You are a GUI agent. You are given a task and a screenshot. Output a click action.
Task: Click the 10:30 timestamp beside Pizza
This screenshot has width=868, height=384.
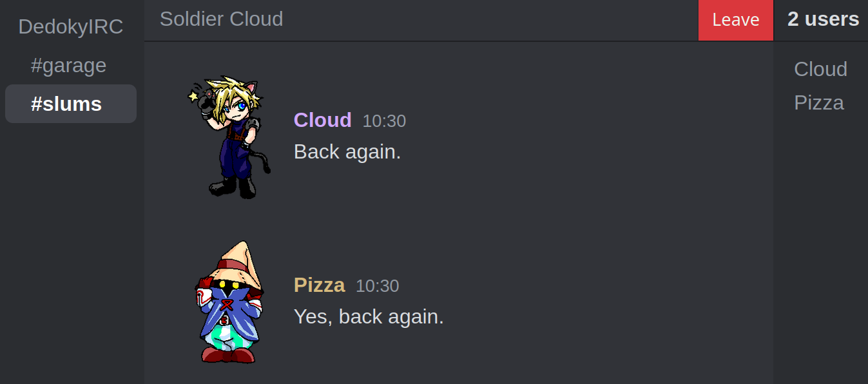click(x=378, y=285)
